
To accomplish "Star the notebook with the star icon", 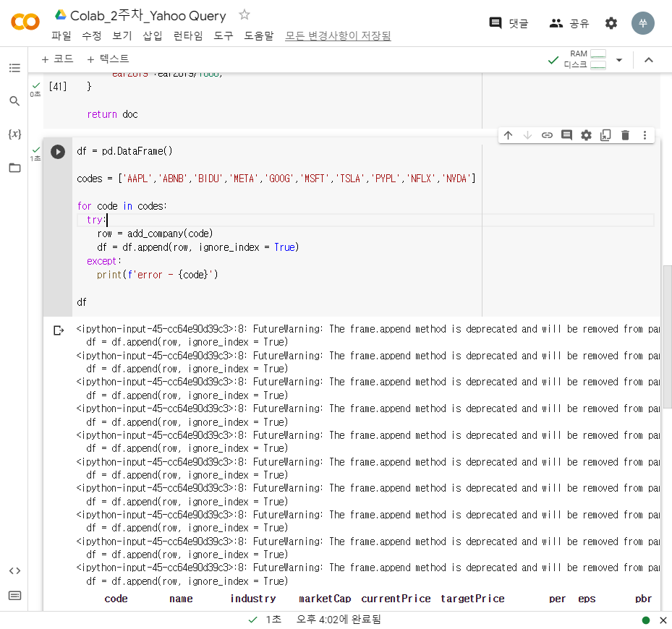I will point(244,15).
